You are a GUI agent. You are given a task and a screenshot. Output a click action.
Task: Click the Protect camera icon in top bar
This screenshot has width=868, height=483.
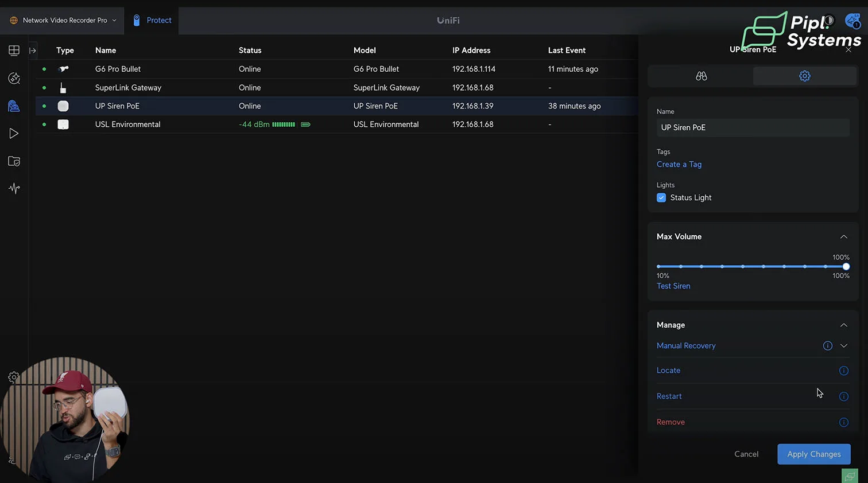(137, 20)
